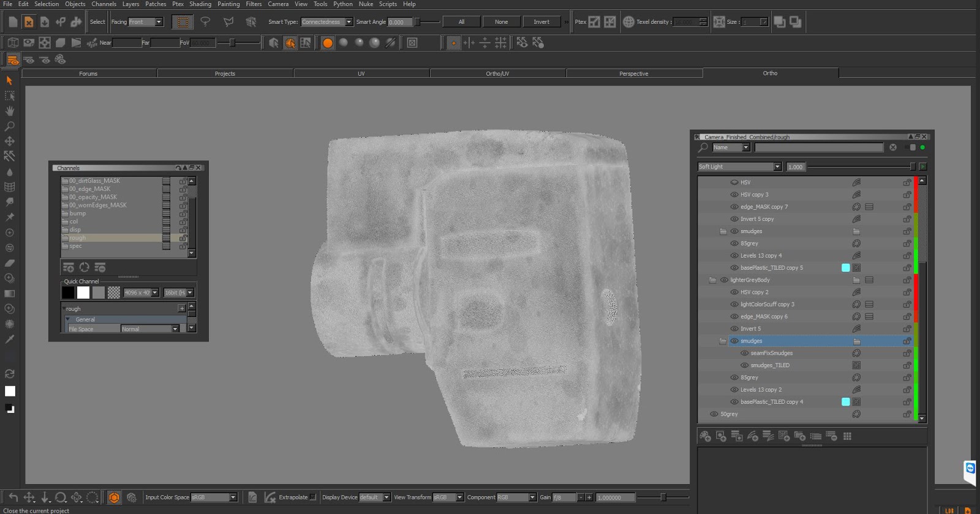Collapse the selected smudges group folder
The image size is (980, 514).
point(723,341)
